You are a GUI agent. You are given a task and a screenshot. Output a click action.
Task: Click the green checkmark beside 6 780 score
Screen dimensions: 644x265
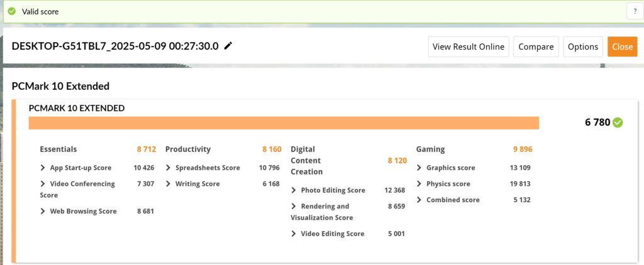point(618,122)
